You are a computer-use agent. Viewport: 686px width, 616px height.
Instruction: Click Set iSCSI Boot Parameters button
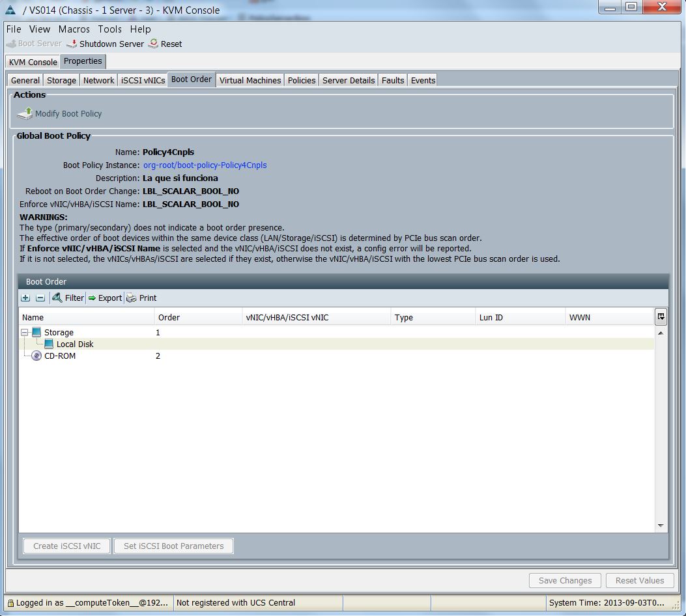[174, 546]
